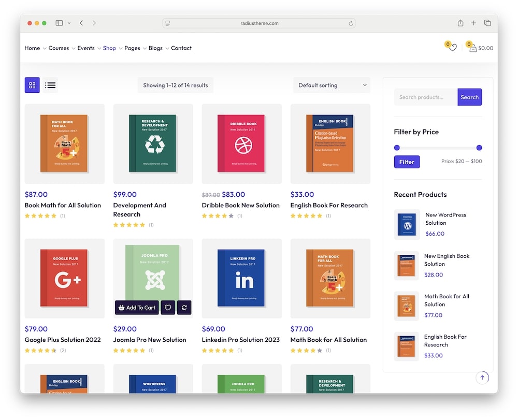Open the Dribble Book cover image
The width and height of the screenshot is (518, 420).
(x=241, y=143)
